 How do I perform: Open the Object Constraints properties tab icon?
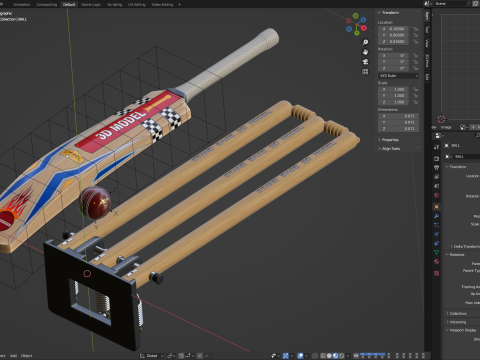(436, 243)
